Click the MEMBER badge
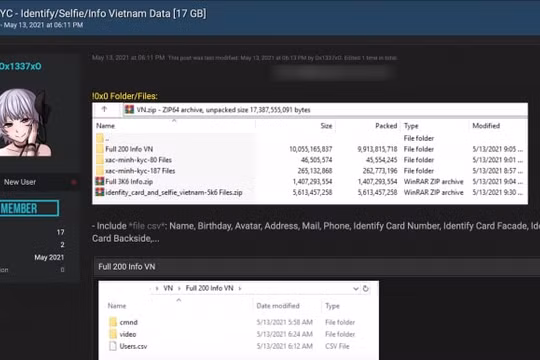The image size is (540, 360). (x=29, y=208)
